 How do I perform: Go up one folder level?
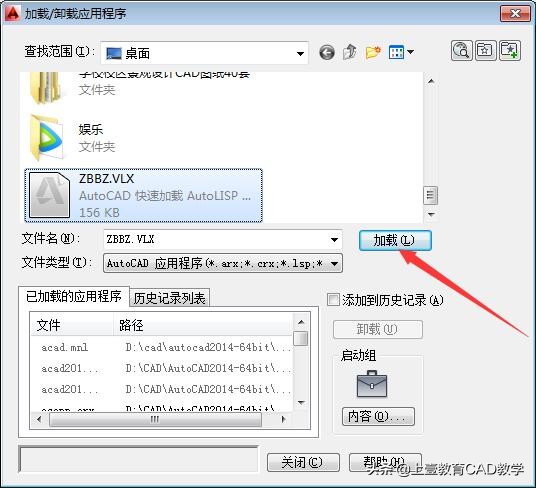coord(350,52)
